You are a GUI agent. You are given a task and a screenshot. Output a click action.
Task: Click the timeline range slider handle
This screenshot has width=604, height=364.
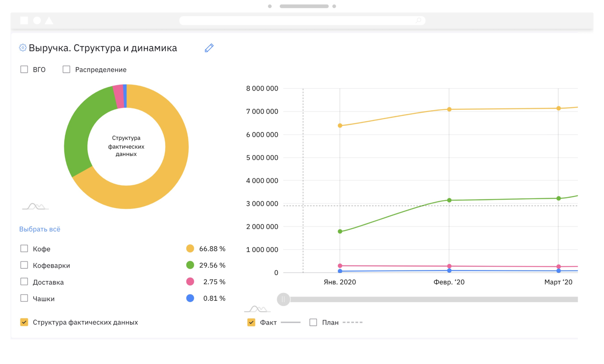click(x=283, y=299)
